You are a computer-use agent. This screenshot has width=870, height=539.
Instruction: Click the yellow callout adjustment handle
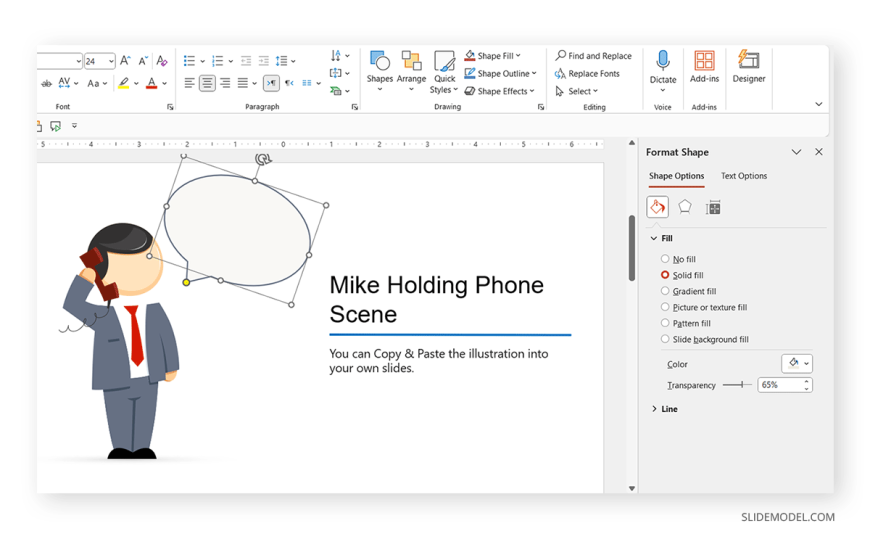[x=186, y=283]
